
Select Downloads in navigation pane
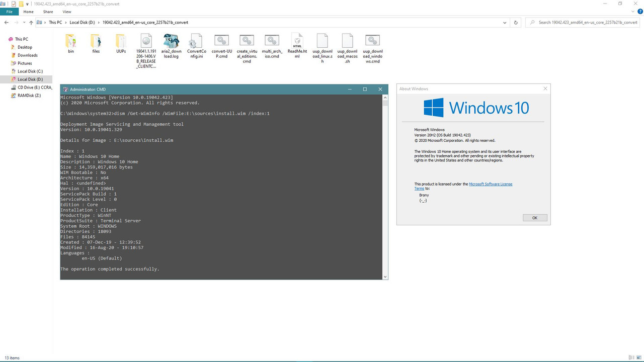[27, 55]
